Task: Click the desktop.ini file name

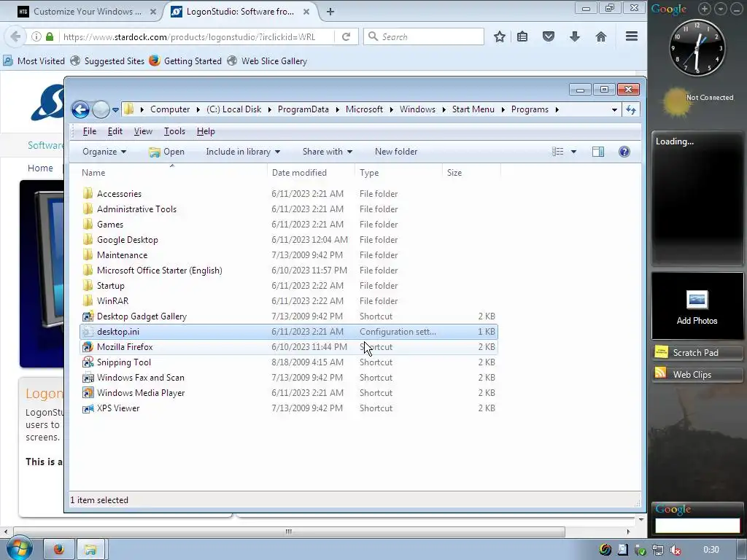Action: pyautogui.click(x=118, y=332)
